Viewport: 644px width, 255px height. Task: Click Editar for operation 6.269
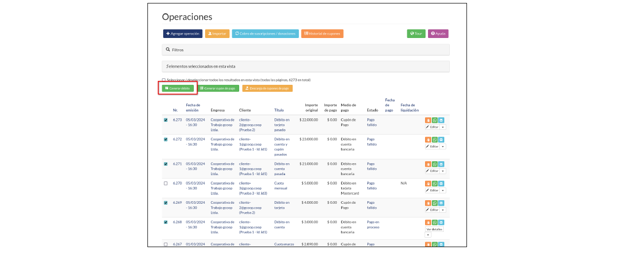432,210
